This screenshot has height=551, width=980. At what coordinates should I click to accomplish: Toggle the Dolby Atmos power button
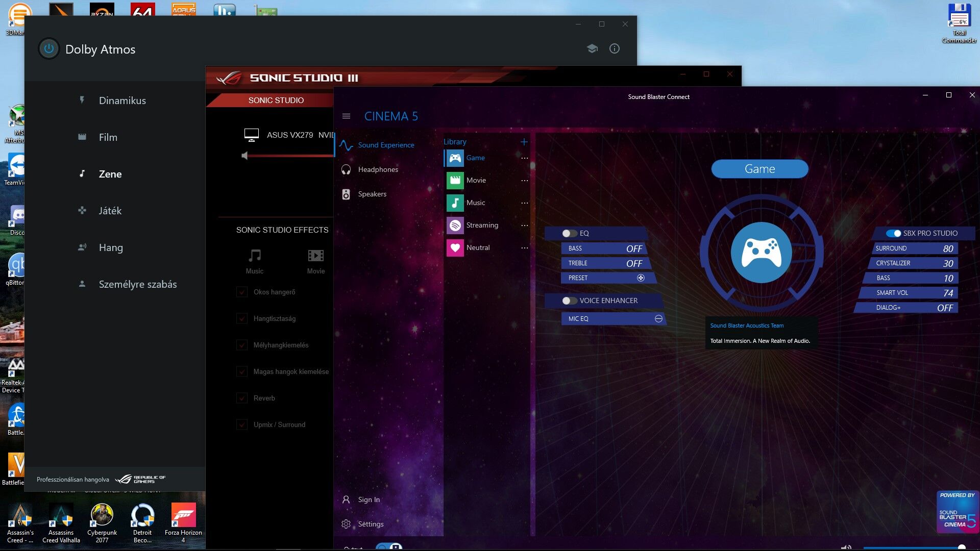(49, 49)
